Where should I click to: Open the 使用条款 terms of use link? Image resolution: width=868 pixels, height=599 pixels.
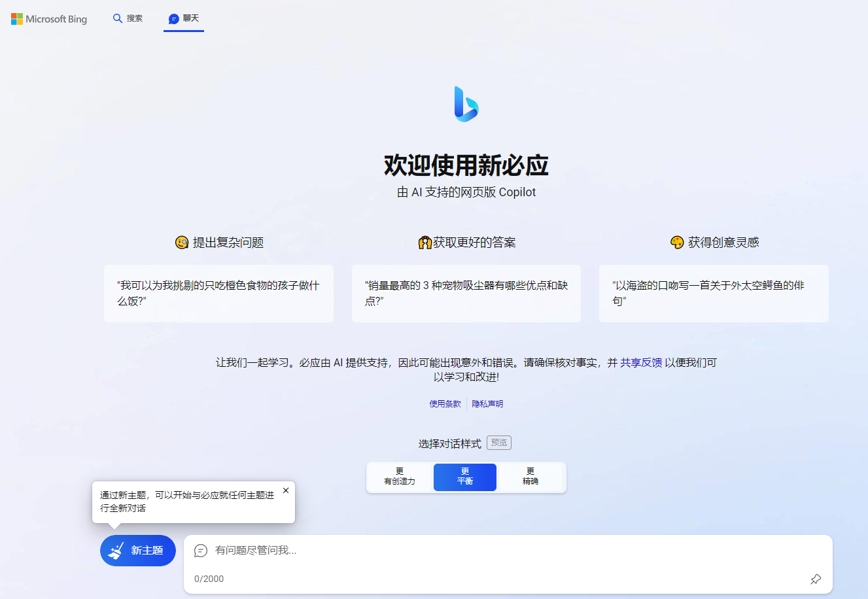[x=445, y=404]
